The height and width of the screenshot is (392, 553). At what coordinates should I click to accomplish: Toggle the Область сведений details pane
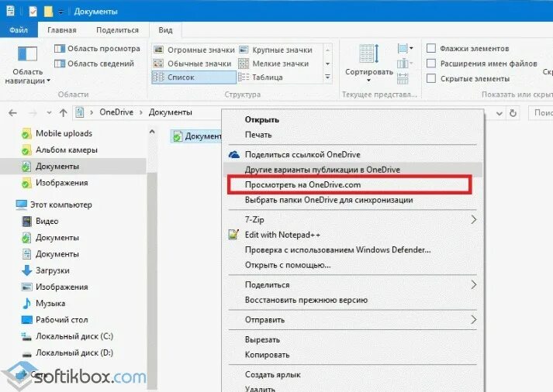pyautogui.click(x=94, y=64)
